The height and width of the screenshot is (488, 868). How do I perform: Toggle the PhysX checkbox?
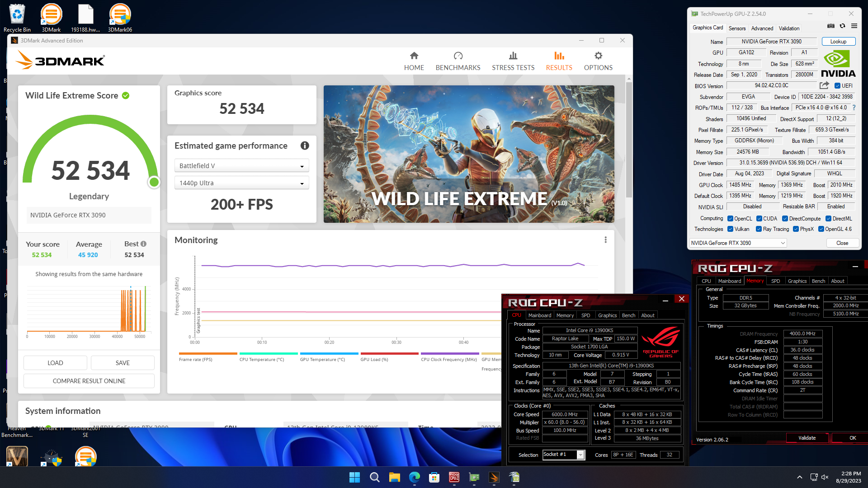pyautogui.click(x=796, y=229)
